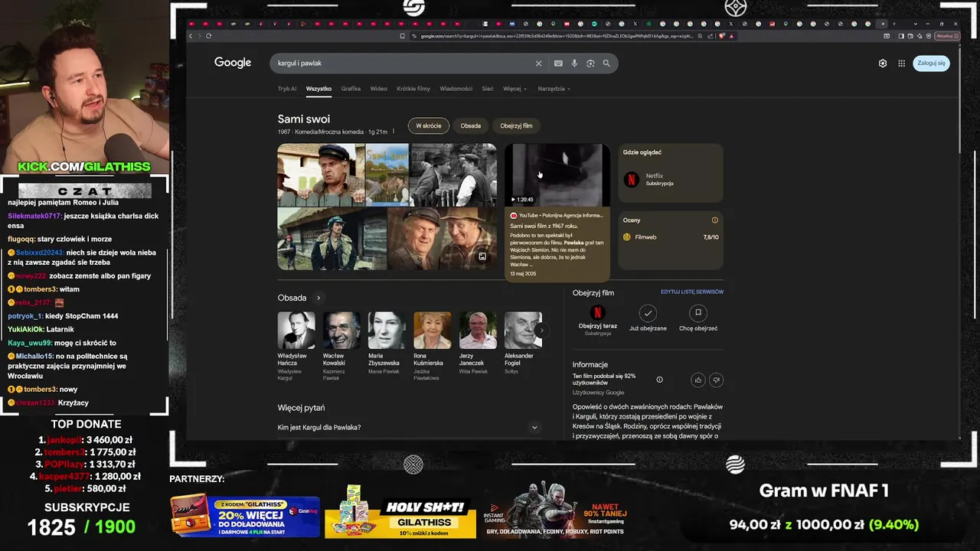Open the Netflix Obejrzyj teraz icon
980x551 pixels.
(x=598, y=312)
